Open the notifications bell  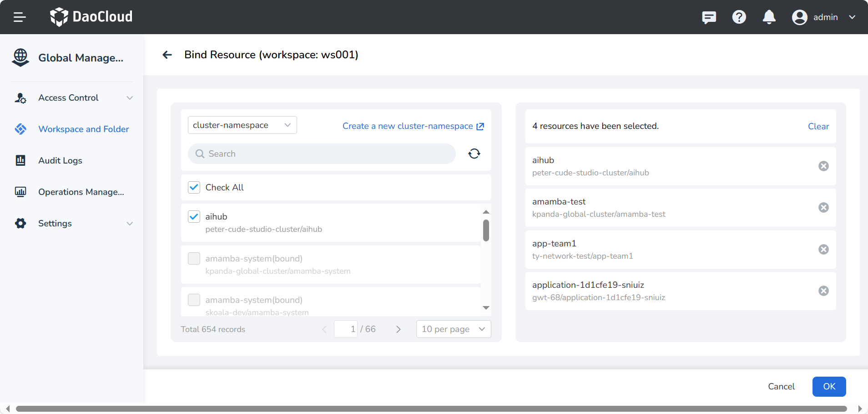pyautogui.click(x=769, y=17)
